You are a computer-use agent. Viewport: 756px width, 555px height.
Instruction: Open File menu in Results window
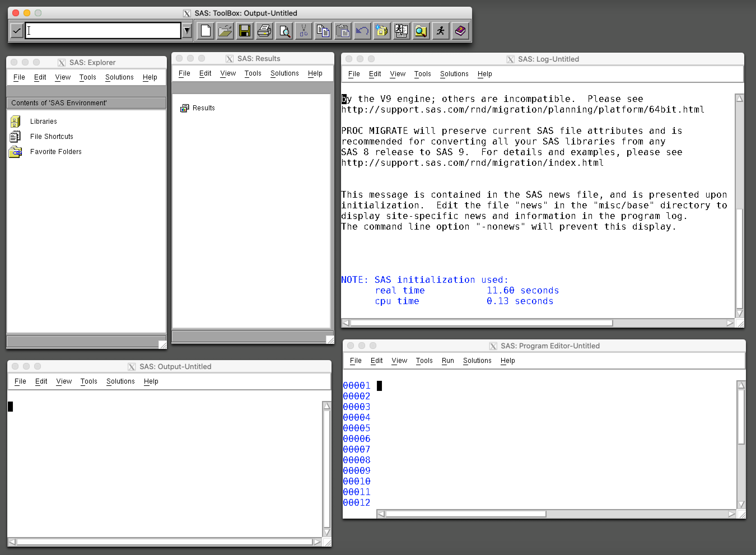185,73
